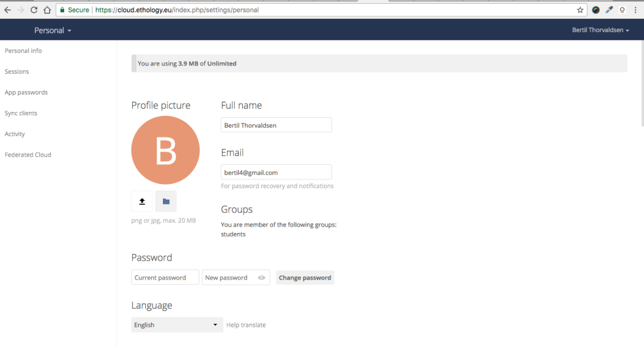Bookmark this page with the star icon
This screenshot has height=347, width=644.
(580, 10)
